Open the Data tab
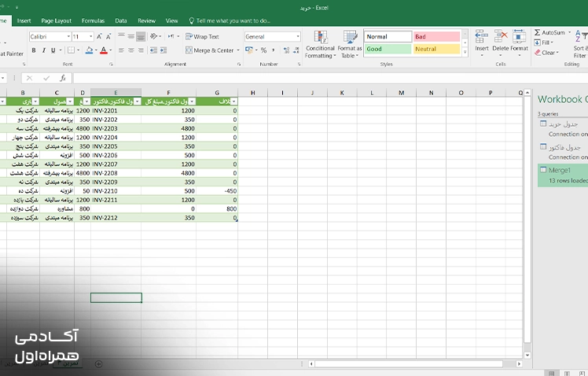The width and height of the screenshot is (588, 376). [121, 20]
